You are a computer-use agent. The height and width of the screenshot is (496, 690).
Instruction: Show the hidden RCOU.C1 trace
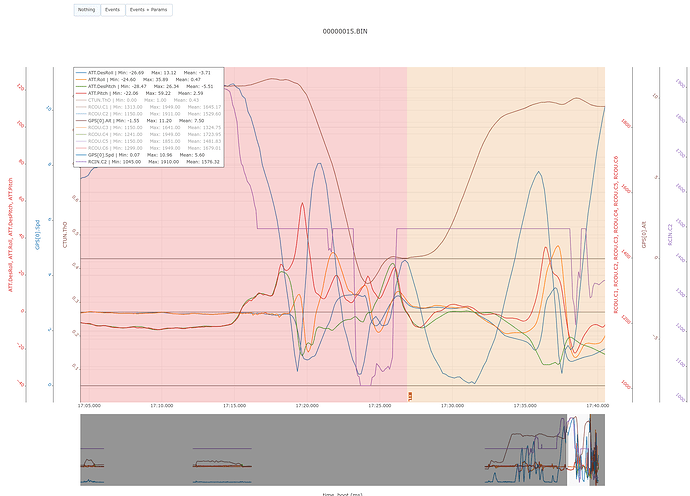click(148, 107)
